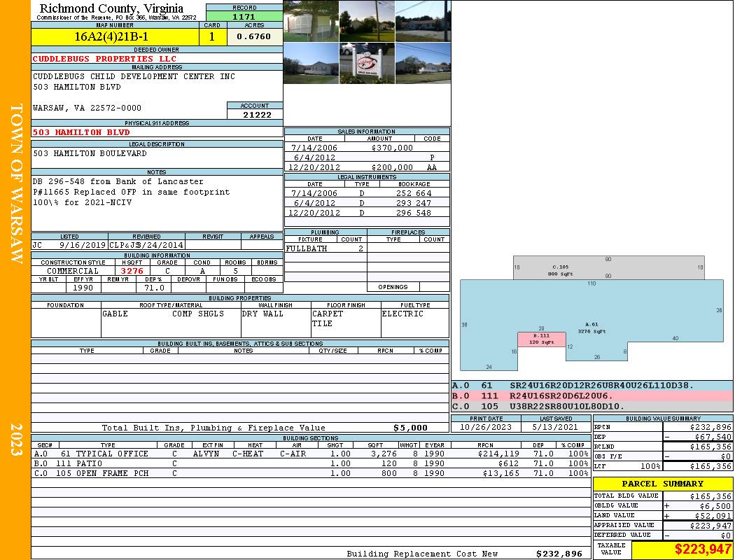Select the red taxable value $223,947
This screenshot has width=735, height=560.
click(x=703, y=549)
